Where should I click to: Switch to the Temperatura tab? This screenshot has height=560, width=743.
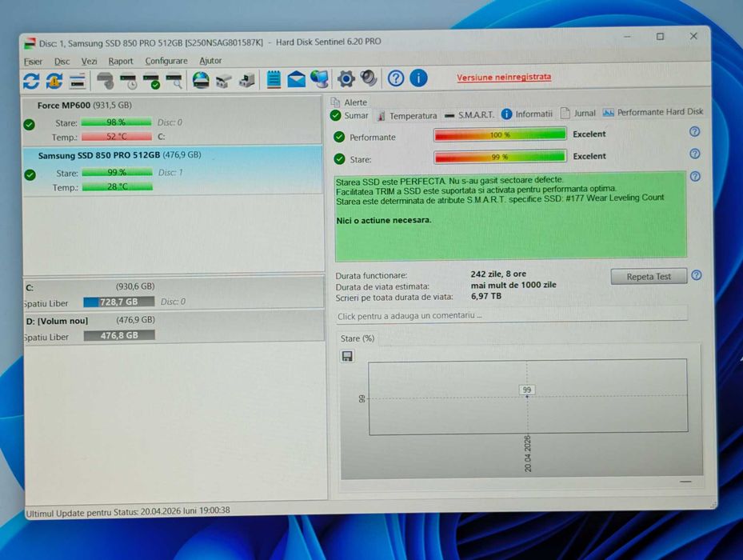tap(407, 116)
